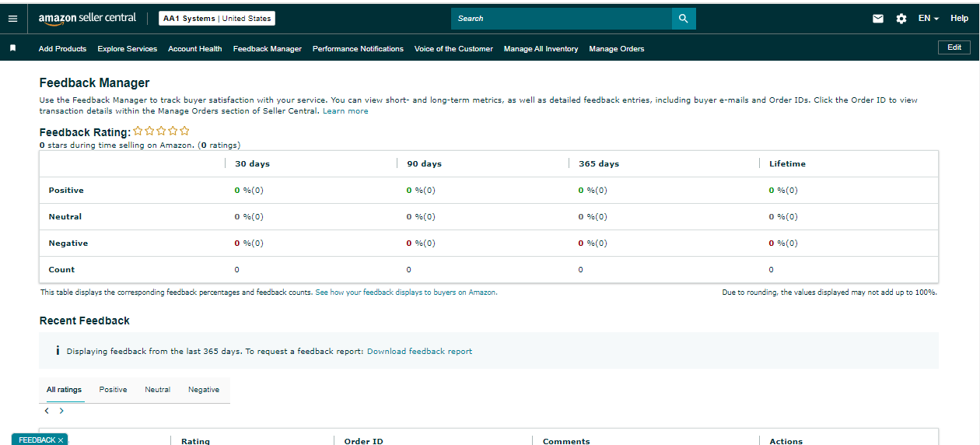Screen dimensions: 980x445
Task: Click Negative Lifetime value 0 %(0)
Action: click(783, 244)
